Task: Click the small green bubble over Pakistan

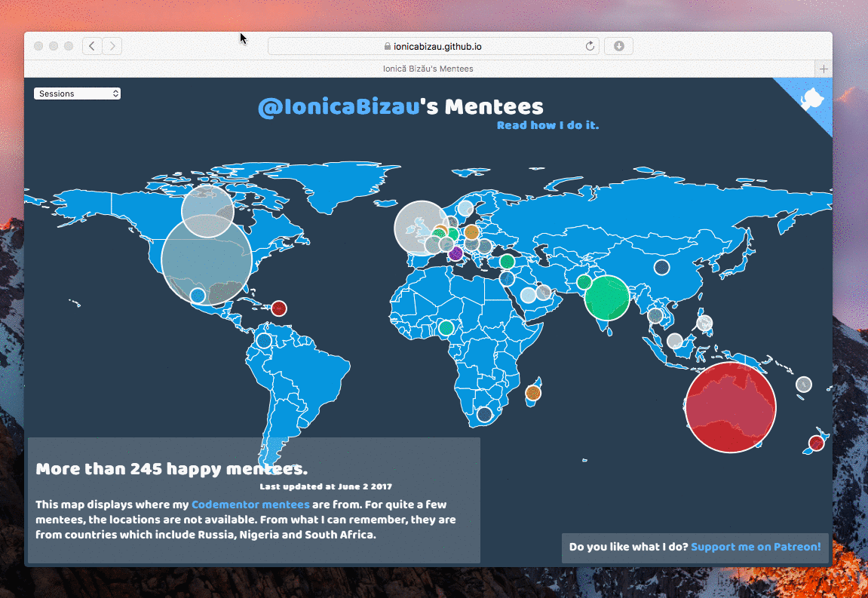Action: 584,282
